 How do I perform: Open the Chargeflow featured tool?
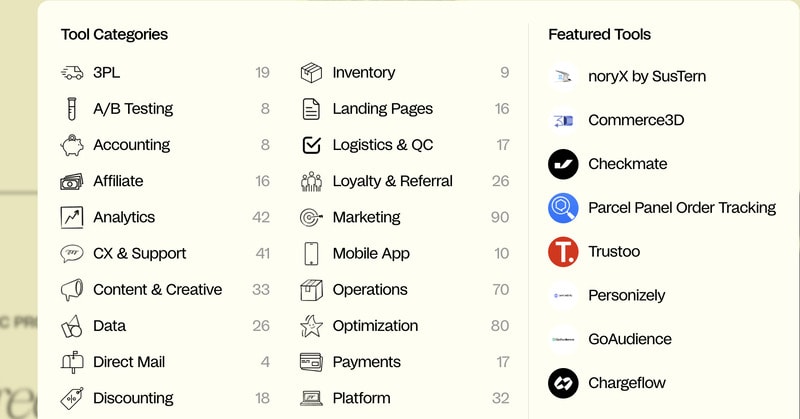pos(626,383)
